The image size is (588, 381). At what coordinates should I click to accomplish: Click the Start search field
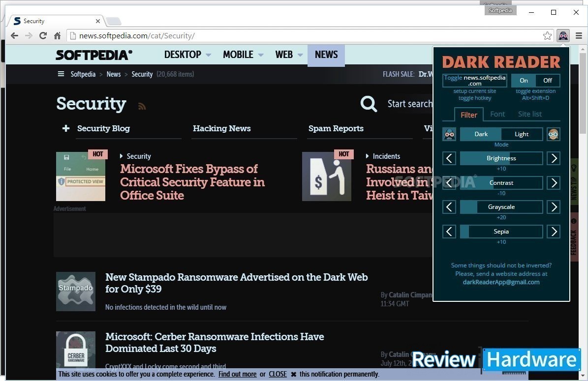[409, 104]
